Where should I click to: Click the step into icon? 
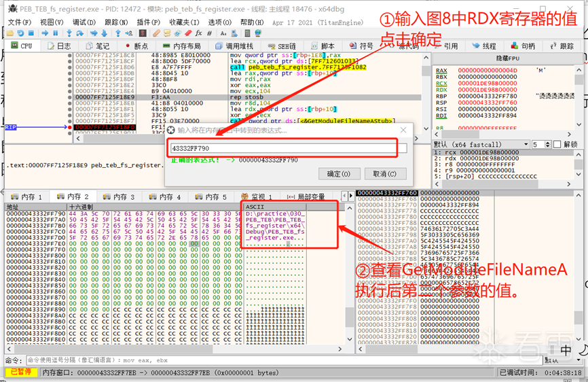click(69, 33)
